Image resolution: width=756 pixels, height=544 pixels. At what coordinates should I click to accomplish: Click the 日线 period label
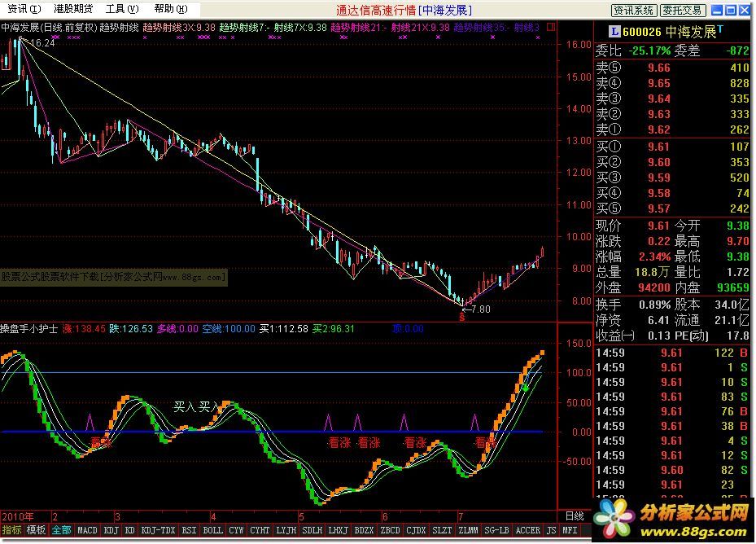(575, 516)
